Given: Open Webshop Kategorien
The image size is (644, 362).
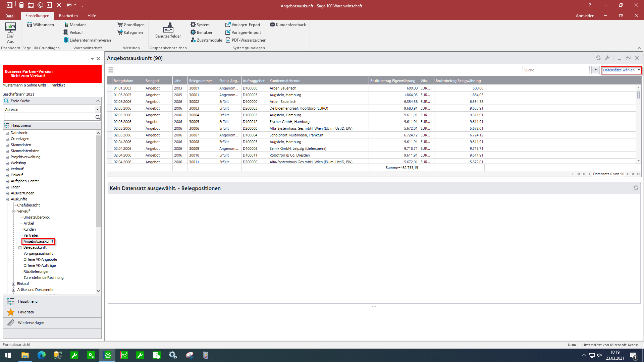Looking at the screenshot, I should [x=130, y=33].
